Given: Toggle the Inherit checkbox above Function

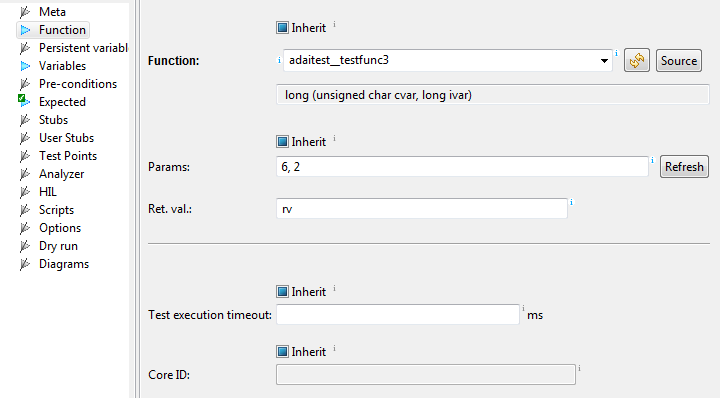Looking at the screenshot, I should tap(282, 28).
